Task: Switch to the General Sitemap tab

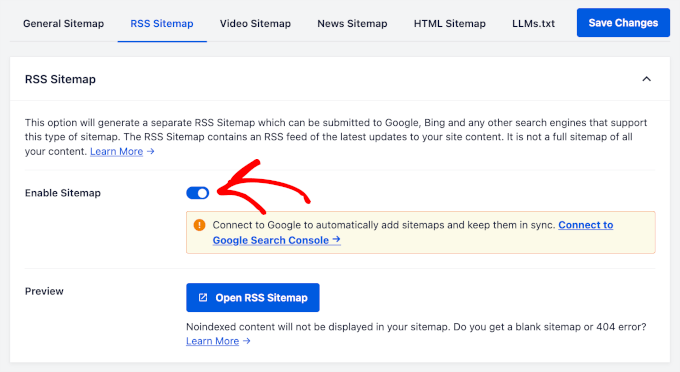Action: tap(63, 23)
